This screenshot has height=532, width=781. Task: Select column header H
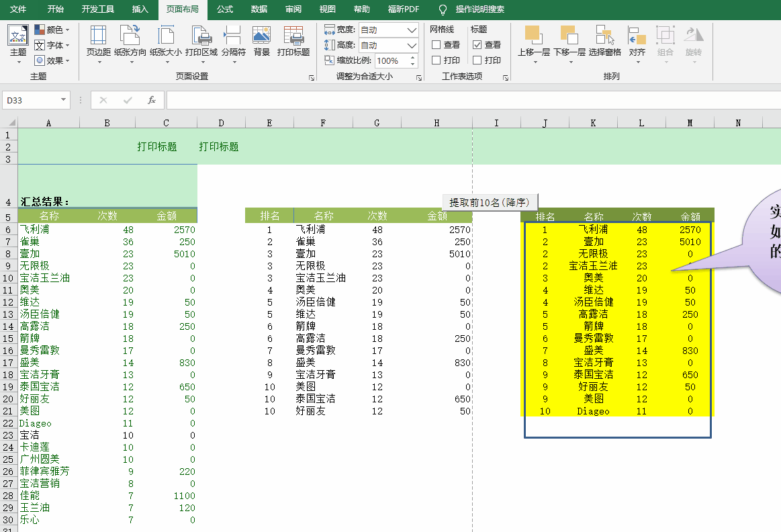click(x=437, y=122)
